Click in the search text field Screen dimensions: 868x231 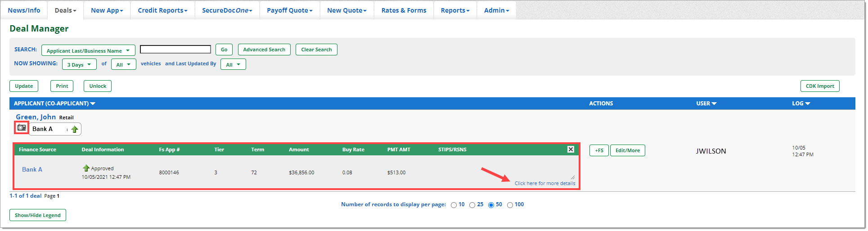pos(175,50)
